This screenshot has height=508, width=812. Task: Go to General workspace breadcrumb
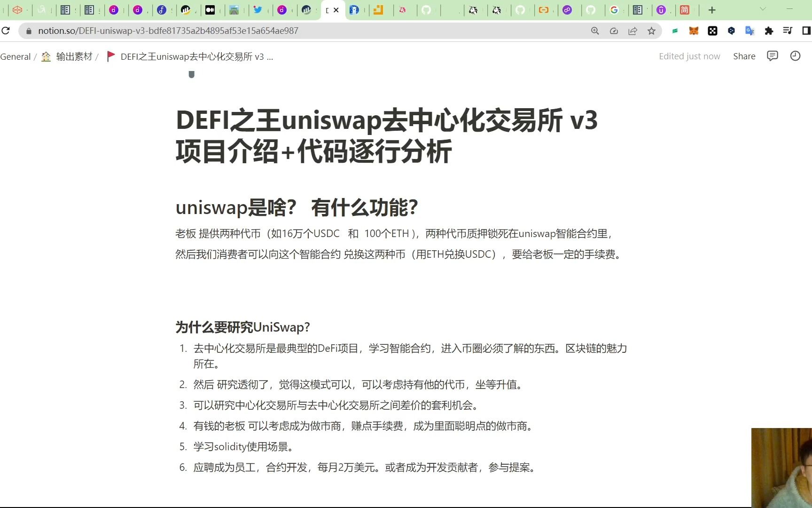(x=16, y=57)
